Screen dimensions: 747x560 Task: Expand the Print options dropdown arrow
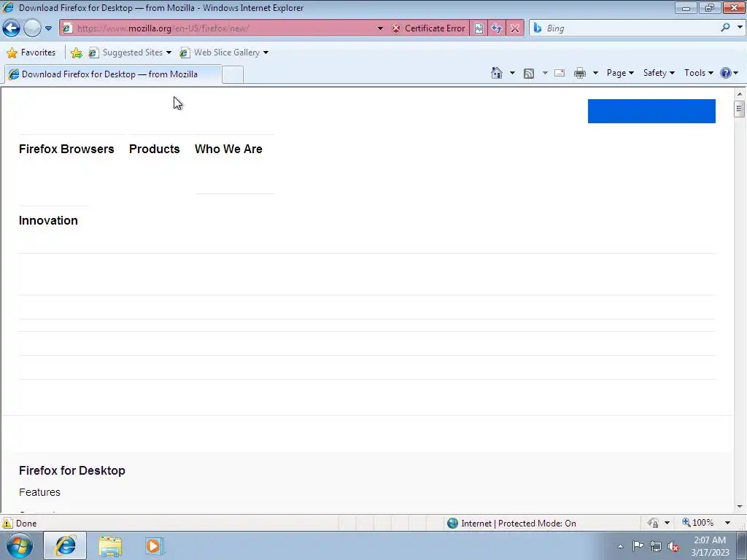(x=595, y=73)
